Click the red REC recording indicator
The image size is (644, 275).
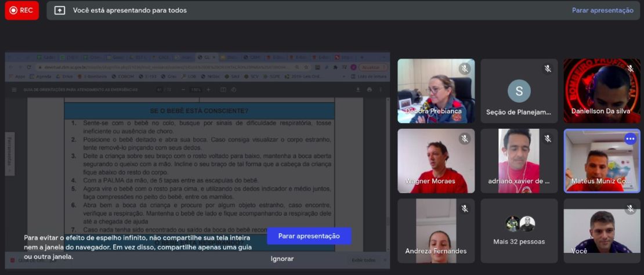(x=22, y=10)
